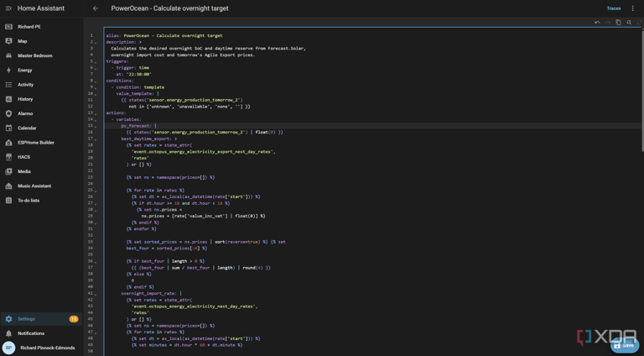This screenshot has height=356, width=644.
Task: Open the Traces link
Action: [x=614, y=8]
